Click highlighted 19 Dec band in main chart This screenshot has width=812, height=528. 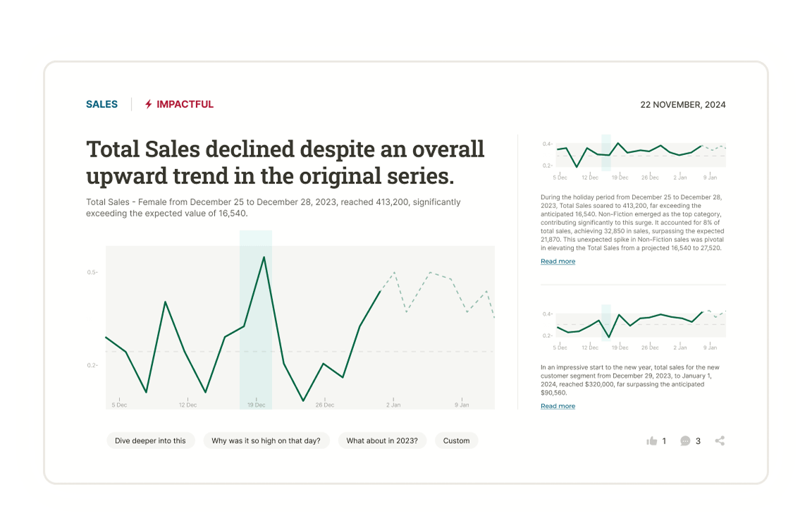255,317
